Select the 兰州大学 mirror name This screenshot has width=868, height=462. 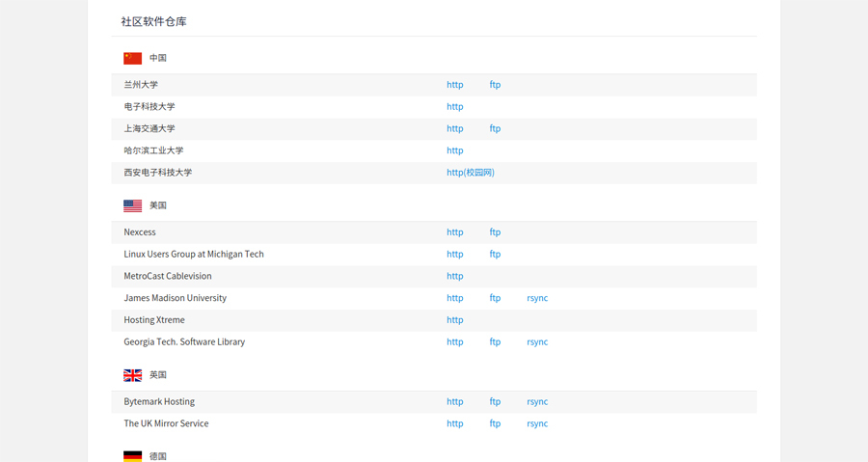coord(141,85)
